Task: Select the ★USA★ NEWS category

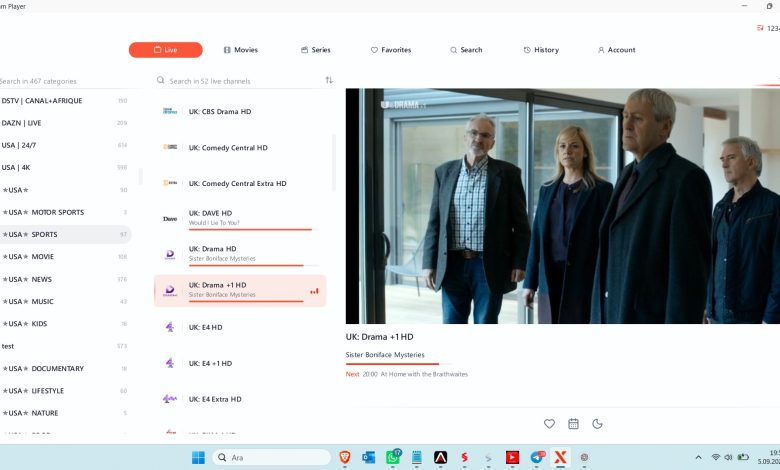Action: (x=65, y=279)
